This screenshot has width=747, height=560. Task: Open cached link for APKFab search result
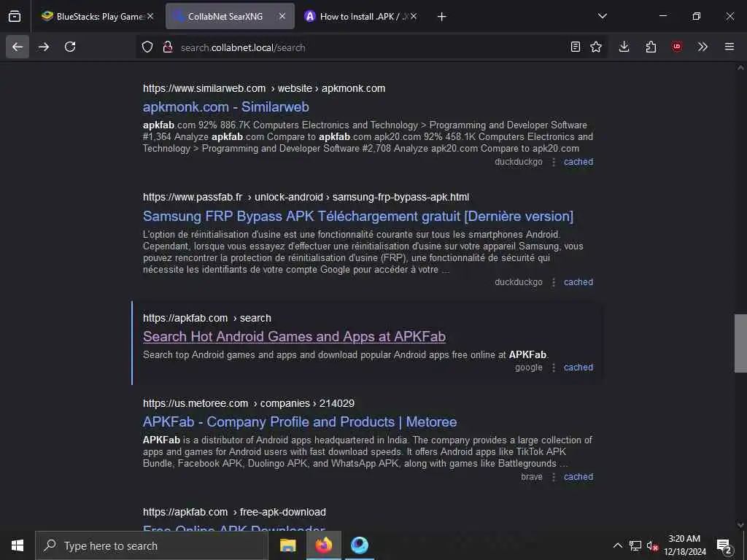[578, 367]
